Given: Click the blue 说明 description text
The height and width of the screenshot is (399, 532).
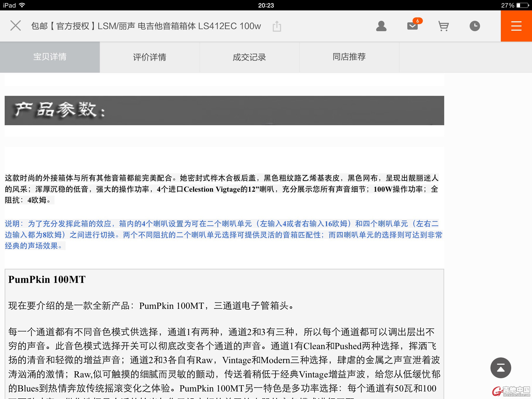Looking at the screenshot, I should 223,235.
